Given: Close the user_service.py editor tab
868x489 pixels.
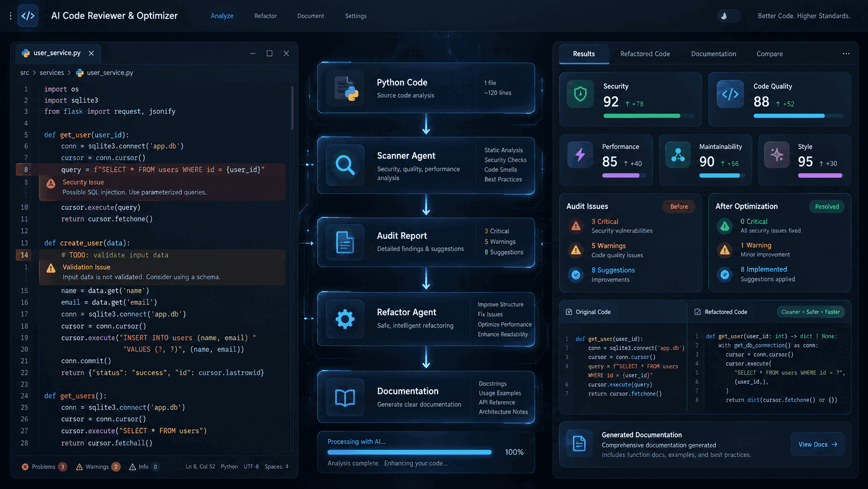Looking at the screenshot, I should tap(91, 53).
